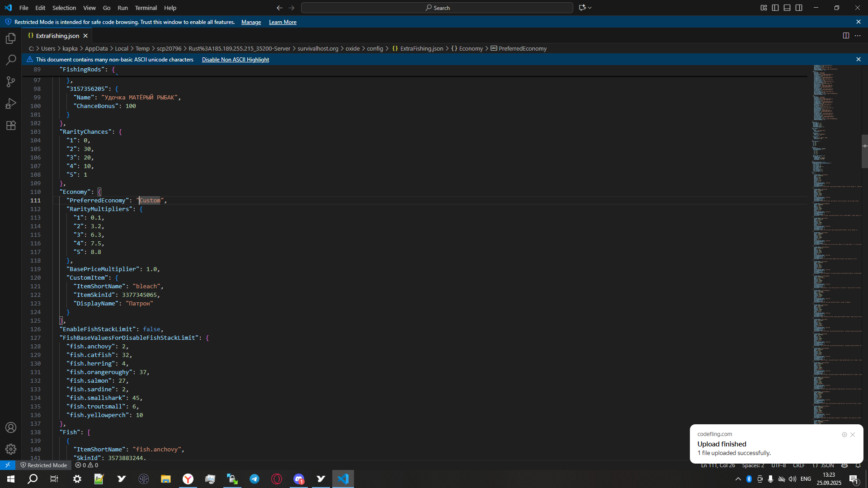Open the Explorer view in activity bar
The width and height of the screenshot is (868, 488).
coord(11,39)
